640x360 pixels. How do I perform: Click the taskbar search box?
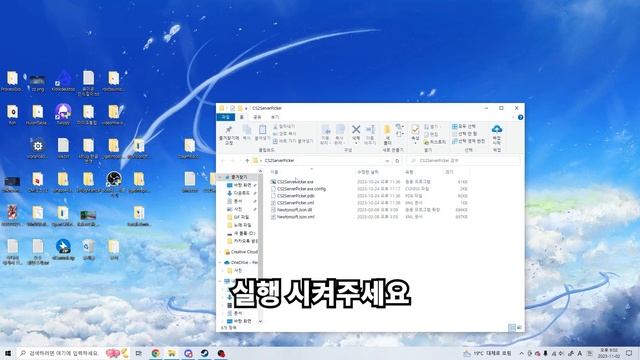[x=74, y=353]
